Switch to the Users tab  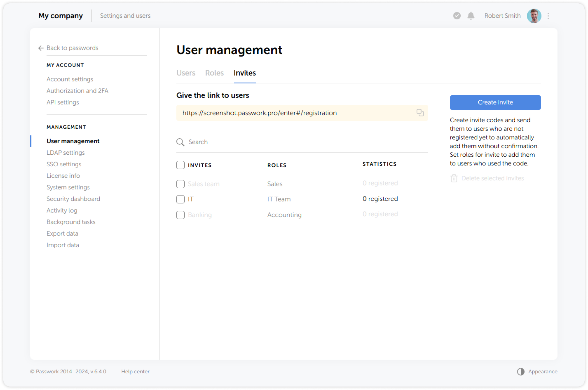tap(186, 73)
